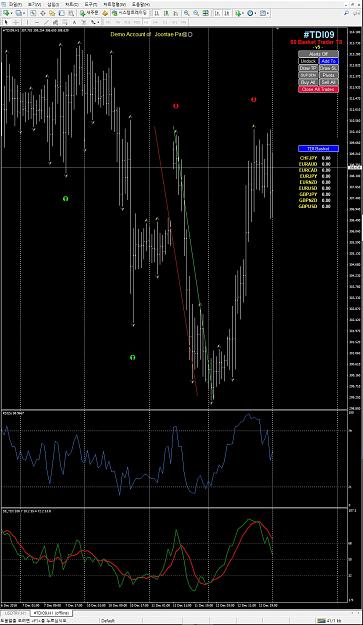Viewport: 363px width, 625px height.
Task: Select the vertical line drawing tool
Action: tap(27, 22)
